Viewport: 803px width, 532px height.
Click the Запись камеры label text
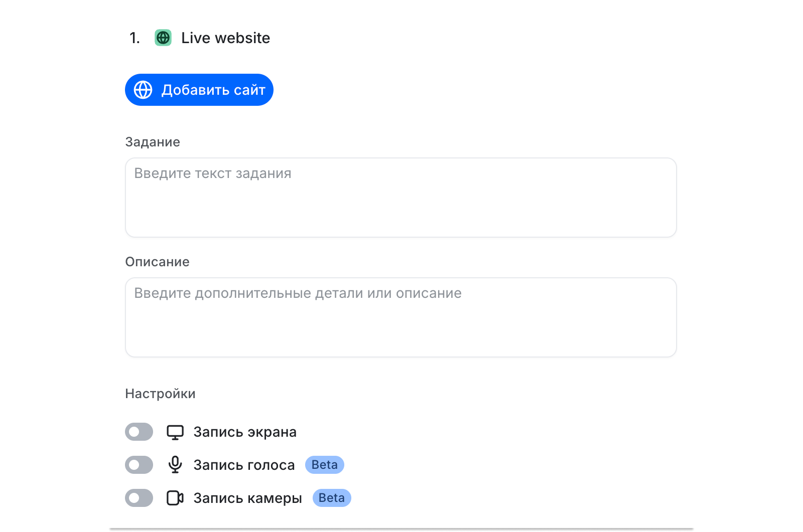247,498
